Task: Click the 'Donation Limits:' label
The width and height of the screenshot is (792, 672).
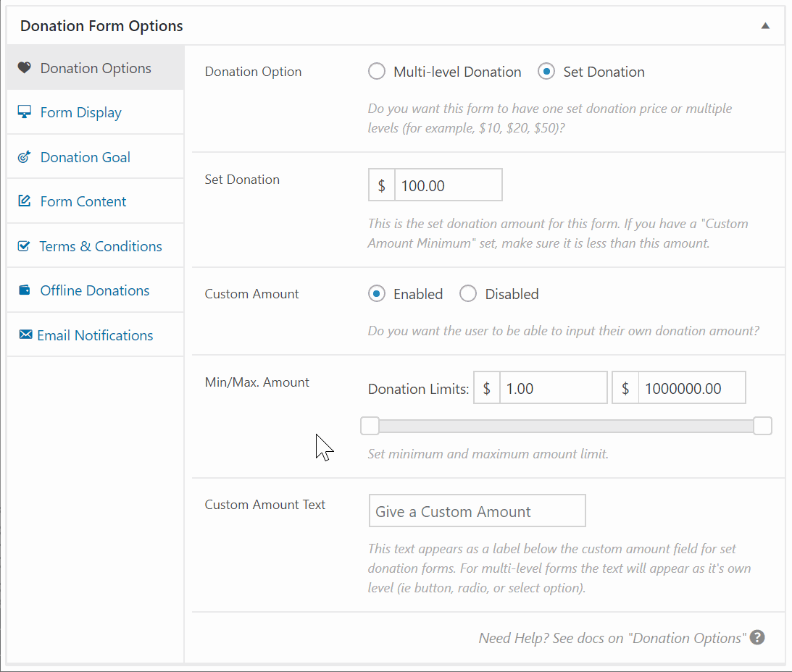Action: tap(418, 389)
